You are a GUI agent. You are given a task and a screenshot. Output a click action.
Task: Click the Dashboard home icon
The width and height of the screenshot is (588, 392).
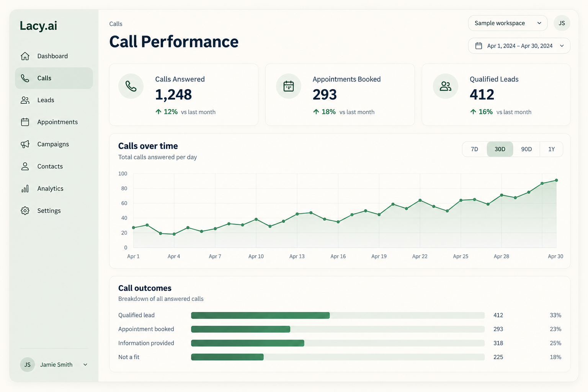[25, 56]
